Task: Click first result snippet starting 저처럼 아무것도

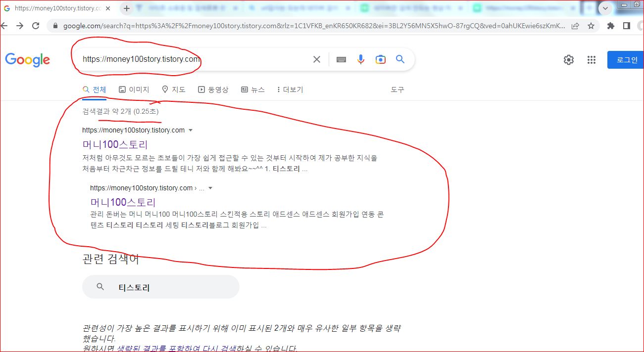Action: pos(230,163)
